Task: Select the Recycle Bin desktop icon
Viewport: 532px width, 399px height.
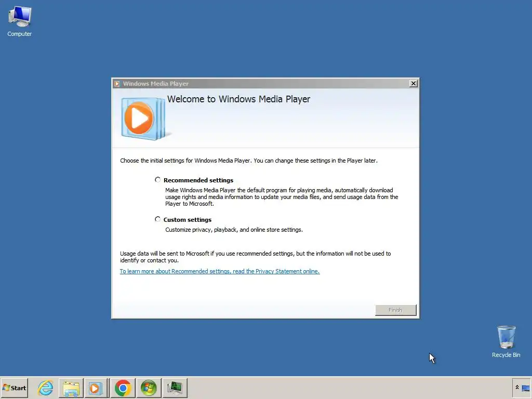Action: (506, 342)
